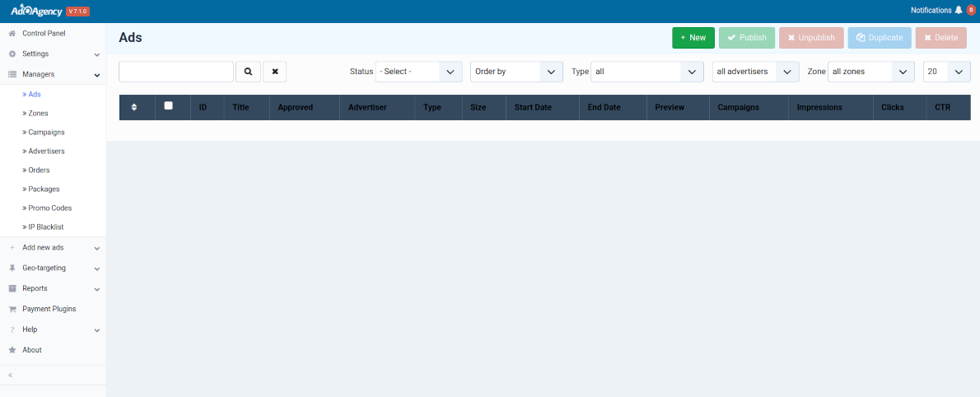Click the ID column header
The image size is (980, 397).
[203, 108]
